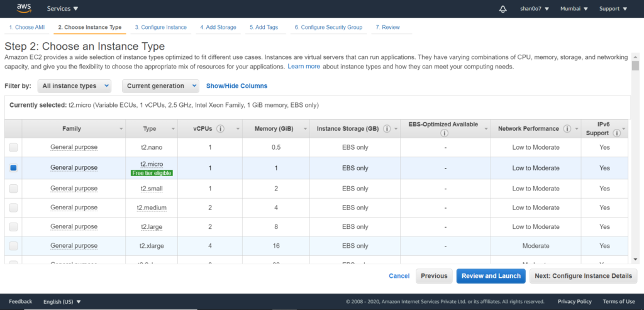Viewport: 644px width, 310px height.
Task: Open the notifications bell icon
Action: click(502, 9)
